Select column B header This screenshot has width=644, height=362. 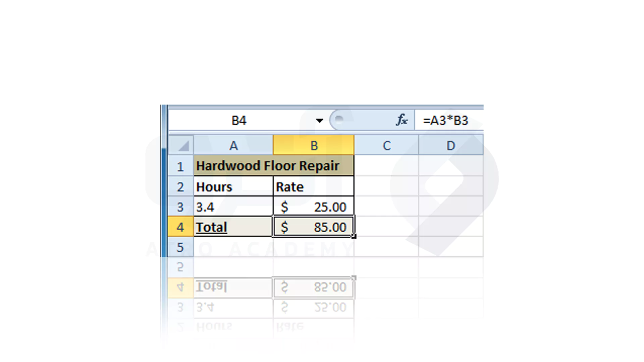click(x=313, y=146)
